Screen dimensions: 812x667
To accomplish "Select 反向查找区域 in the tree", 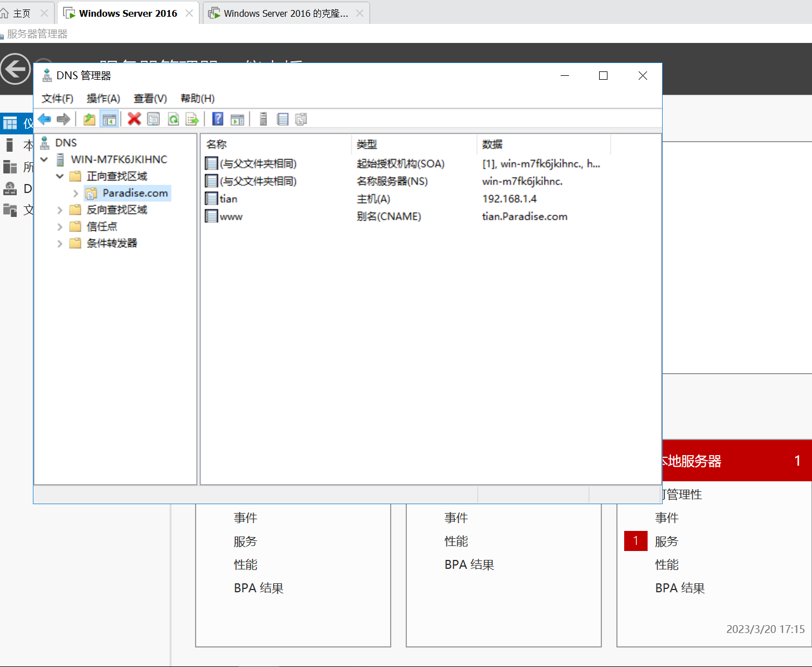I will coord(117,210).
